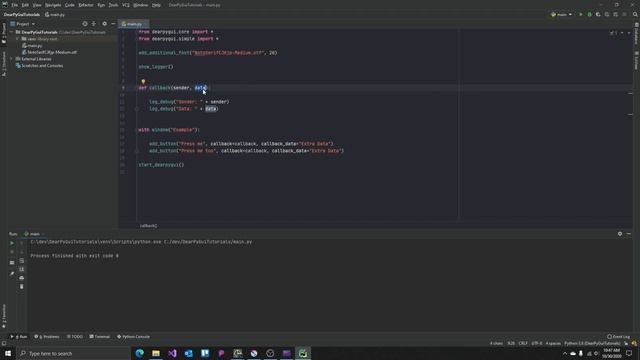Open the Problems tool window
The height and width of the screenshot is (360, 640).
point(47,337)
